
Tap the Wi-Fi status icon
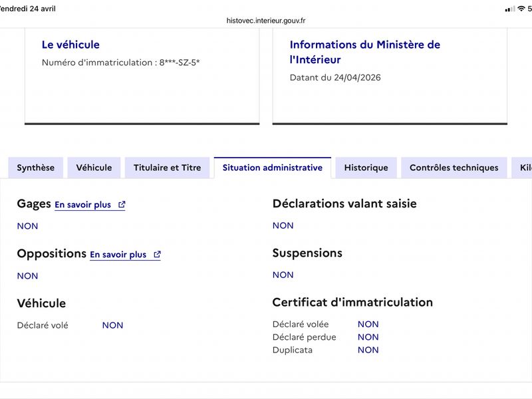tap(521, 9)
